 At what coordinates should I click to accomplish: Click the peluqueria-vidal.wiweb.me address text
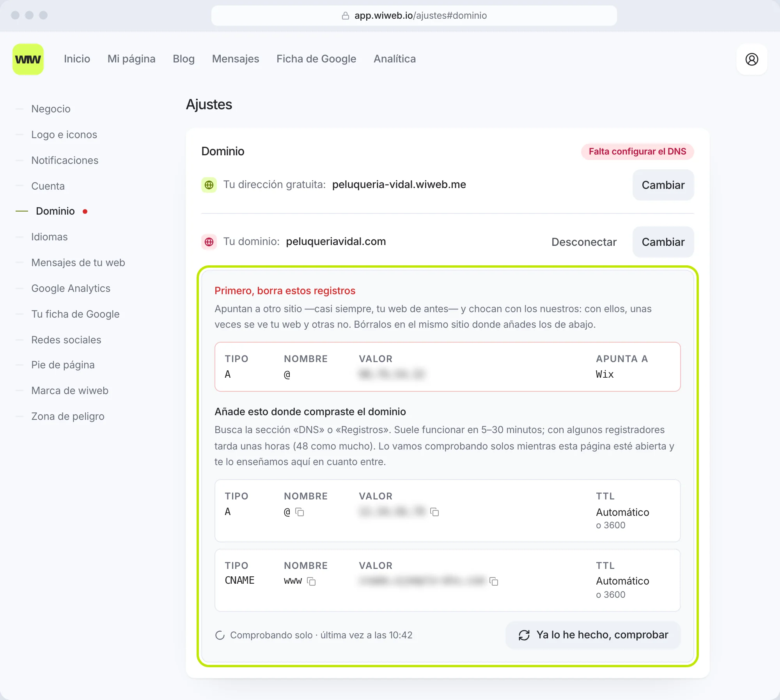[x=399, y=185]
